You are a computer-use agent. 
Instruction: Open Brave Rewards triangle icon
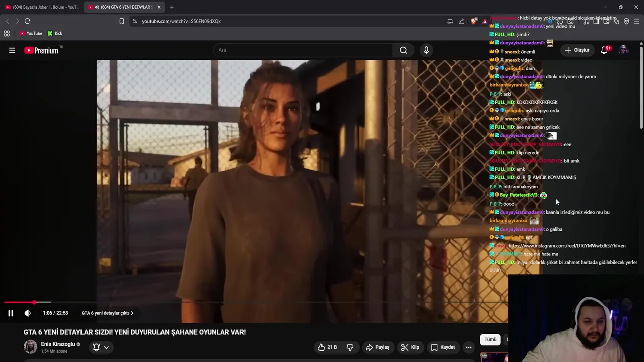485,21
